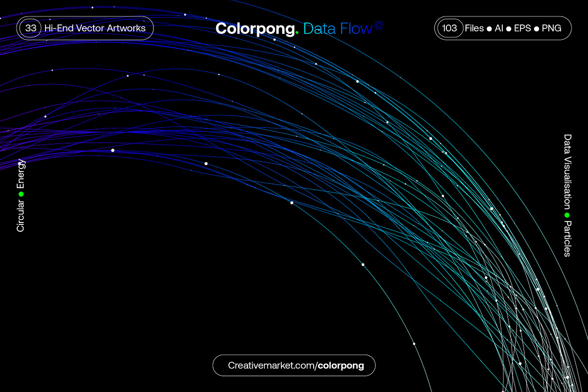Click the large white particle node on blue curve
588x392 pixels.
(x=112, y=149)
